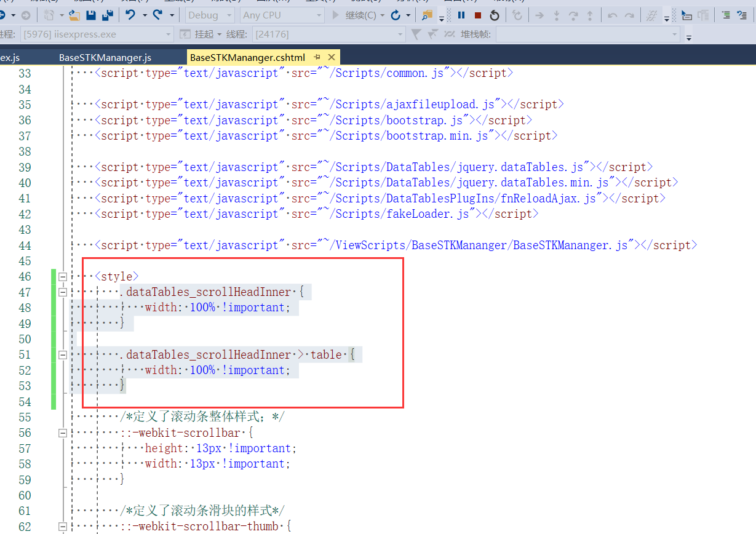Collapse the -webkit-scrollbar rule at line 56
This screenshot has height=534, width=756.
pyautogui.click(x=63, y=432)
